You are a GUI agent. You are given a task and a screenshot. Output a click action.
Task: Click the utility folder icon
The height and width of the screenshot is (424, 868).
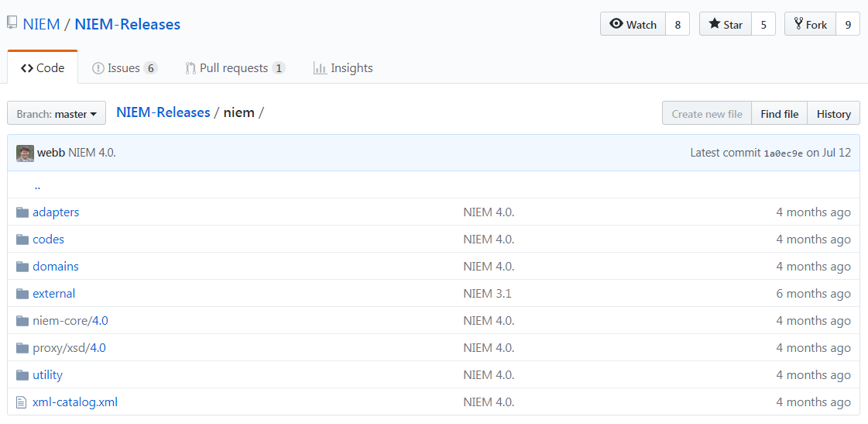pyautogui.click(x=22, y=375)
